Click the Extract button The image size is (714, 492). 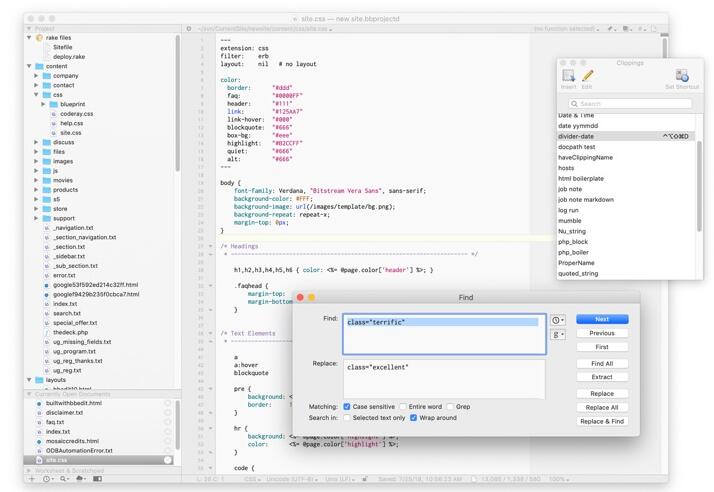point(602,377)
